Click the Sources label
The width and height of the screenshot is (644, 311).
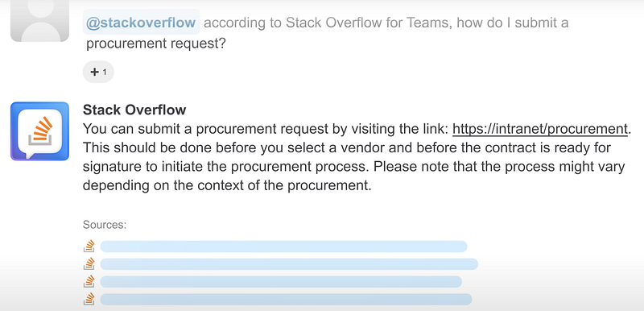(x=105, y=225)
